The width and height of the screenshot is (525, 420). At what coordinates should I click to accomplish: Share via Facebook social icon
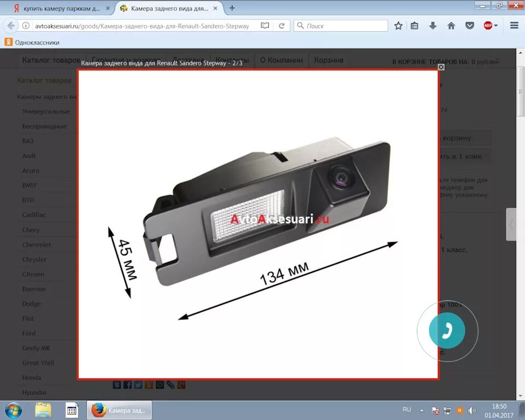tap(127, 384)
